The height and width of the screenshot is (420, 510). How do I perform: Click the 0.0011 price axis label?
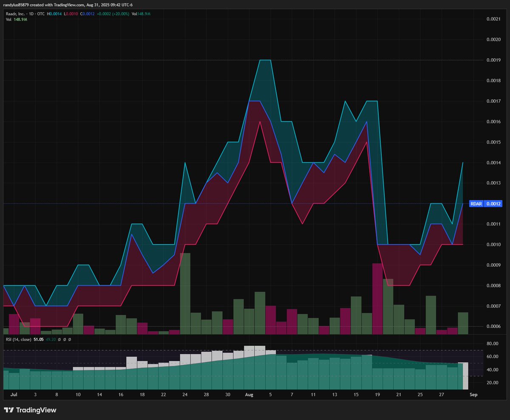493,224
